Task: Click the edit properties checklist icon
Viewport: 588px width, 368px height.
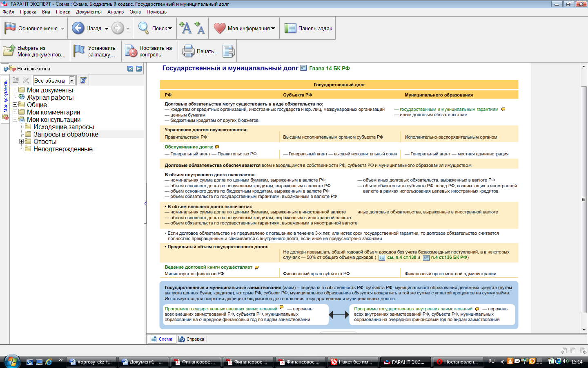Action: pyautogui.click(x=83, y=80)
